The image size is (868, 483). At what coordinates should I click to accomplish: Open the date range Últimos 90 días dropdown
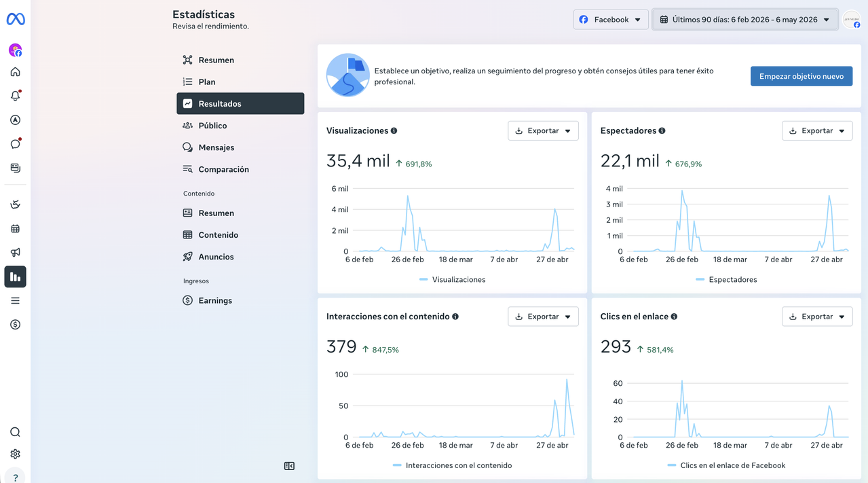click(745, 20)
